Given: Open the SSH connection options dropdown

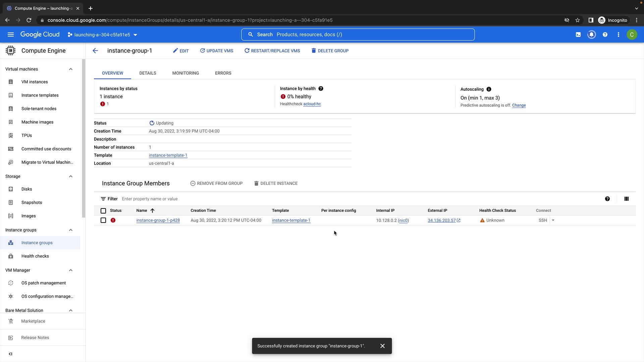Looking at the screenshot, I should tap(553, 220).
